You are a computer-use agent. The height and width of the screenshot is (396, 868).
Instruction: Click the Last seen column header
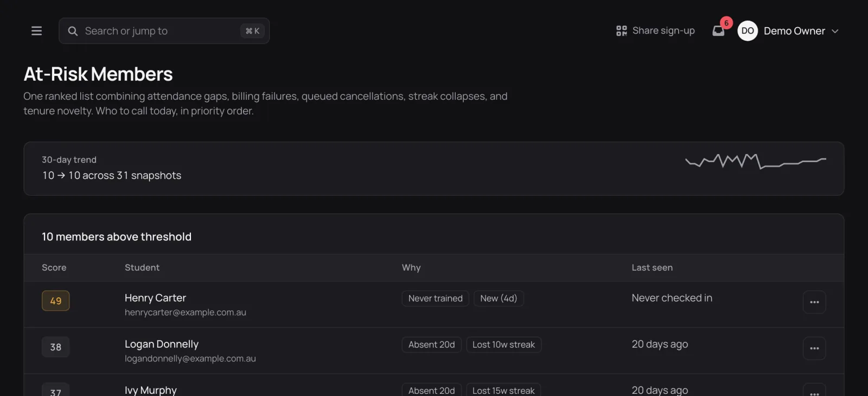pos(652,267)
